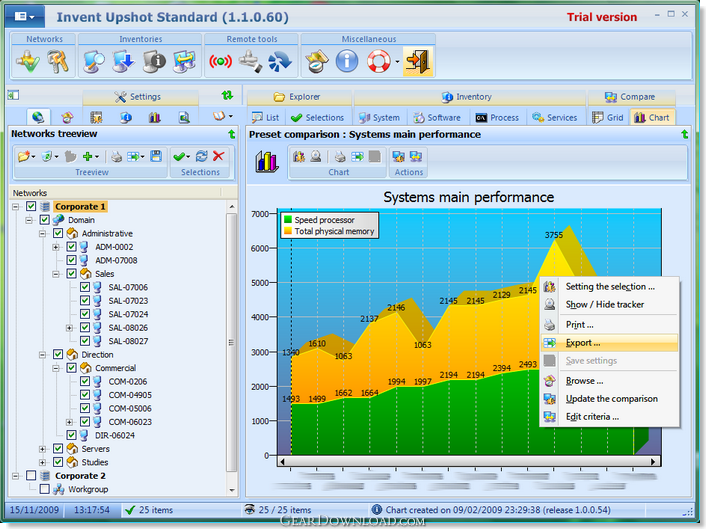The image size is (706, 529).
Task: Open the hammer tools icon in Networks
Action: tap(59, 61)
